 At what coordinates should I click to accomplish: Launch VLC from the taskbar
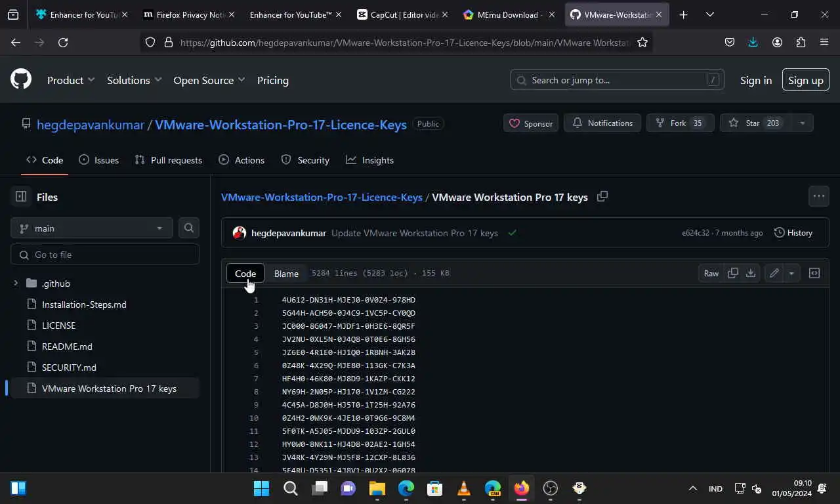coord(463,488)
